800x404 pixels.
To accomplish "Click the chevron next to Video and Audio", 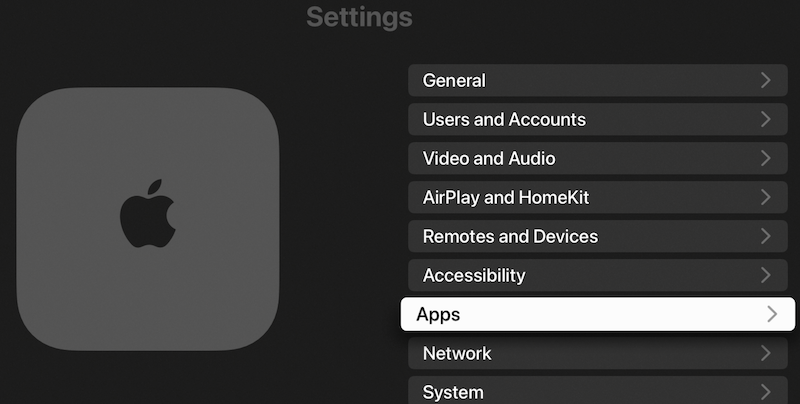I will pos(765,158).
